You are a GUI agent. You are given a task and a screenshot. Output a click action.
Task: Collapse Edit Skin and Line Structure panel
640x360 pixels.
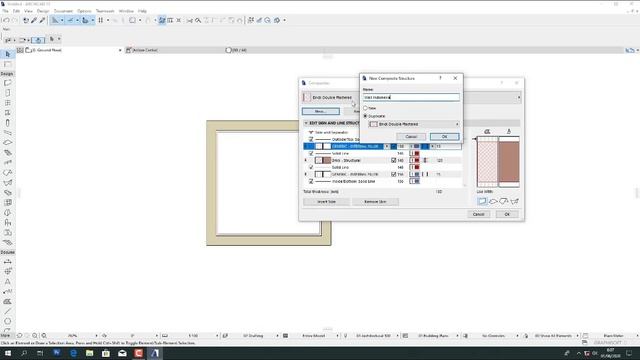pos(306,123)
